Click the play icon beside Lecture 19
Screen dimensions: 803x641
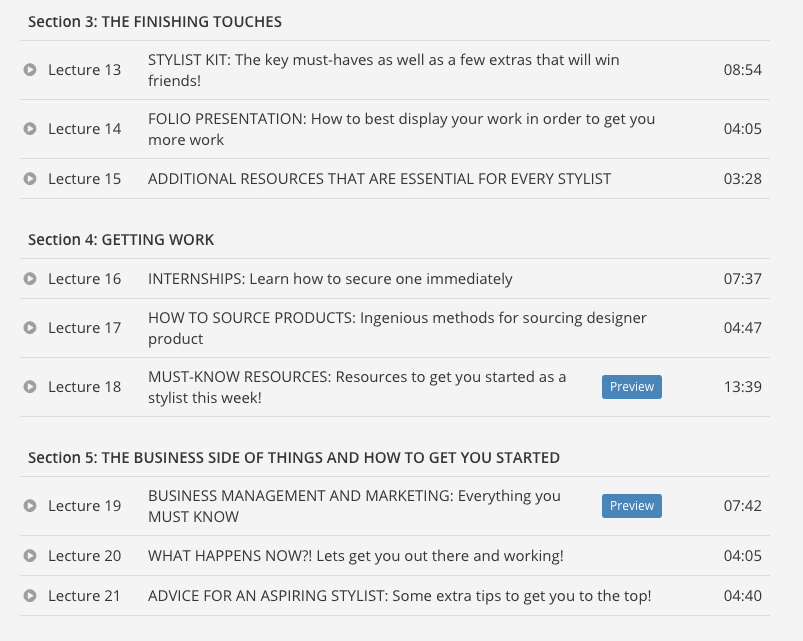[x=30, y=506]
